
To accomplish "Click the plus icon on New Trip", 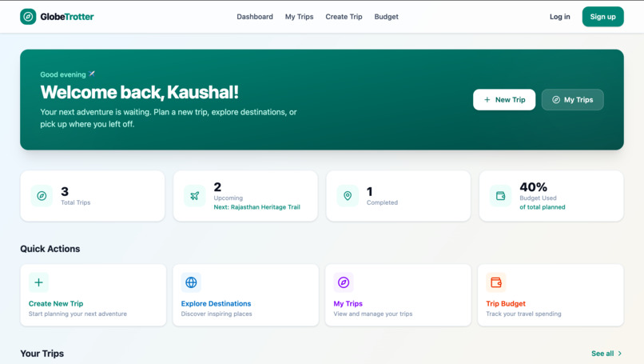I will [487, 99].
